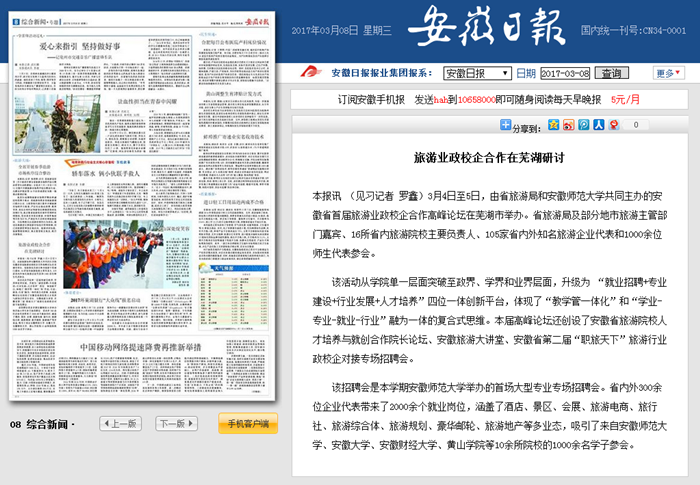Click 安徽日报报业集团报系 label
700x485 pixels.
point(382,73)
